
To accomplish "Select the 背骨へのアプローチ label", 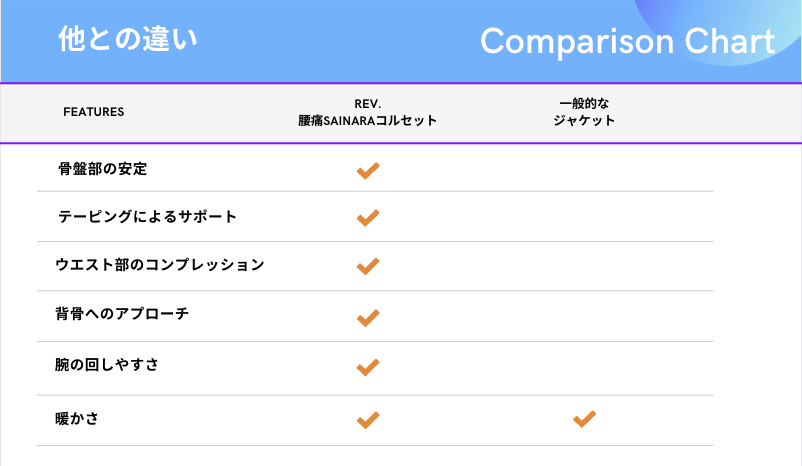I will click(122, 314).
